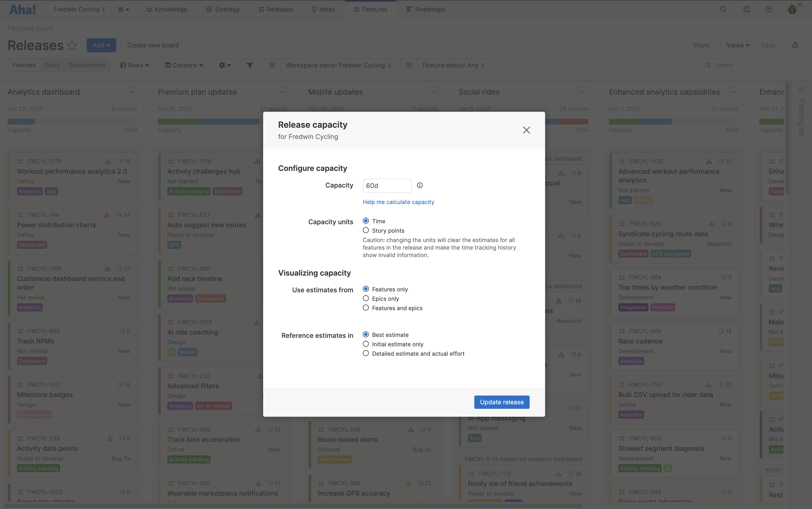Open the user avatar menu

point(792,9)
